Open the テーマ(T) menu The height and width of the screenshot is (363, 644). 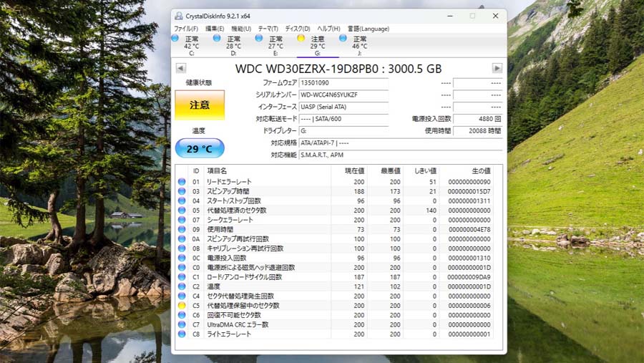tap(268, 29)
